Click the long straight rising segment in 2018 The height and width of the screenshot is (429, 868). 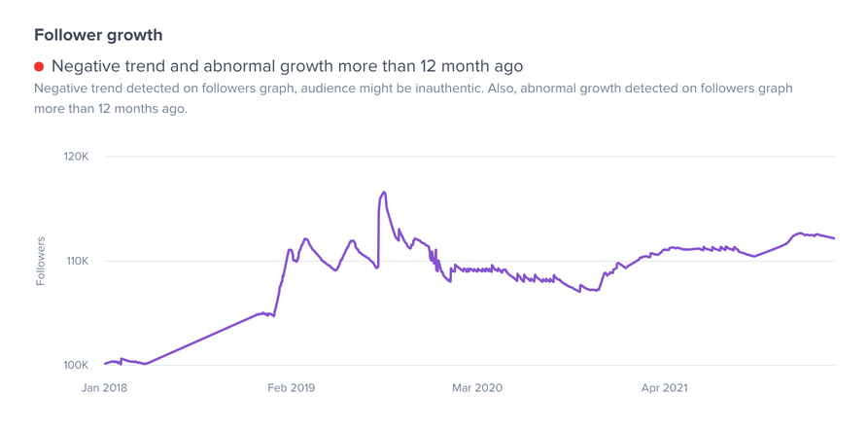coord(199,340)
